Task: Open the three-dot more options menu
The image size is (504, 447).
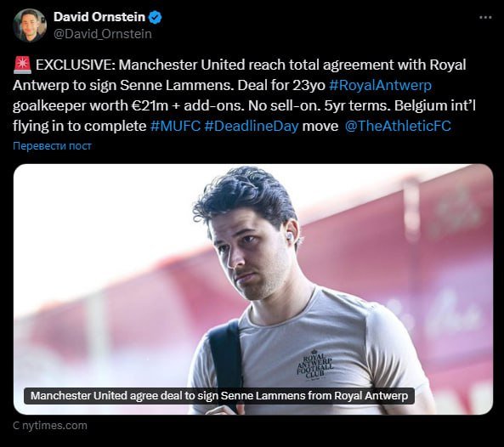Action: click(x=485, y=18)
